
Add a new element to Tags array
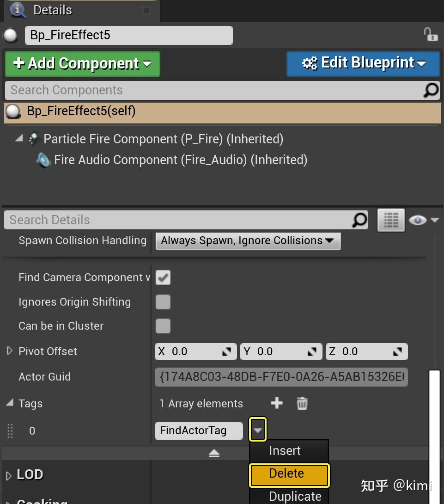tap(277, 403)
